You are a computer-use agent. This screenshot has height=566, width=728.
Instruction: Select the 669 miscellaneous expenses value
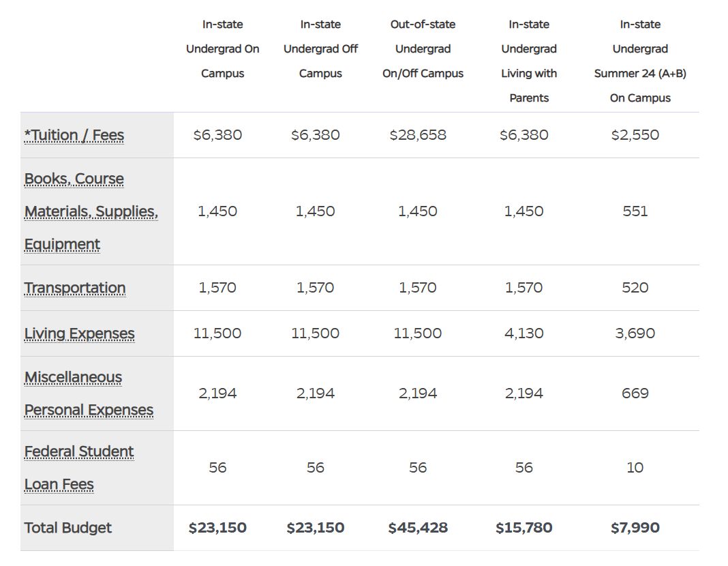635,393
